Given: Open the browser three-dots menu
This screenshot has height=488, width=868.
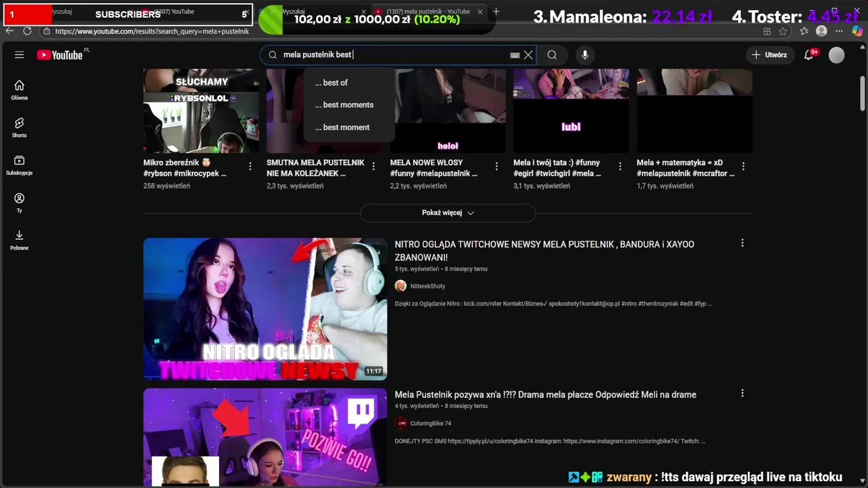Looking at the screenshot, I should [840, 31].
